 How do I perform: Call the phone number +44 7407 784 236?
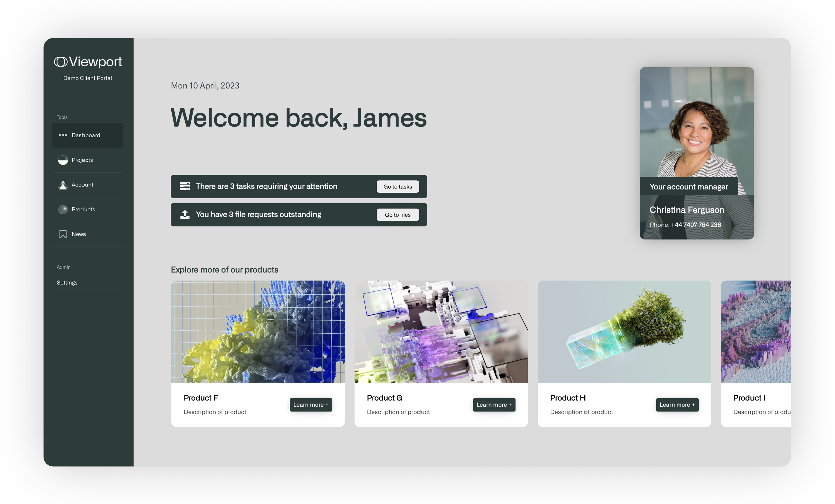696,225
